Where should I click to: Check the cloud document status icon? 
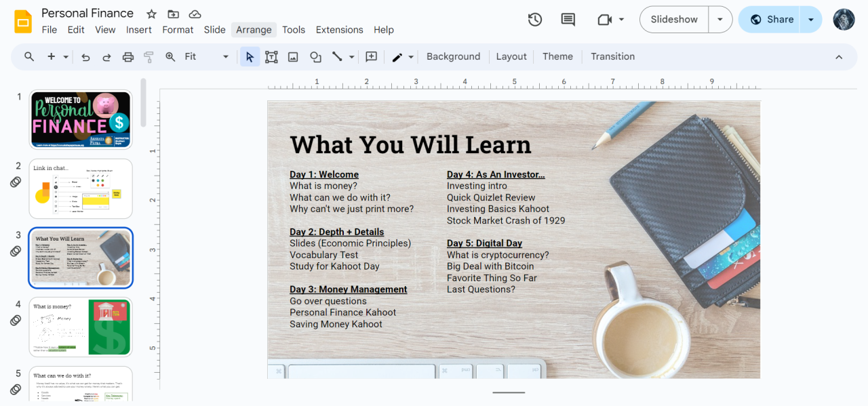pos(195,14)
